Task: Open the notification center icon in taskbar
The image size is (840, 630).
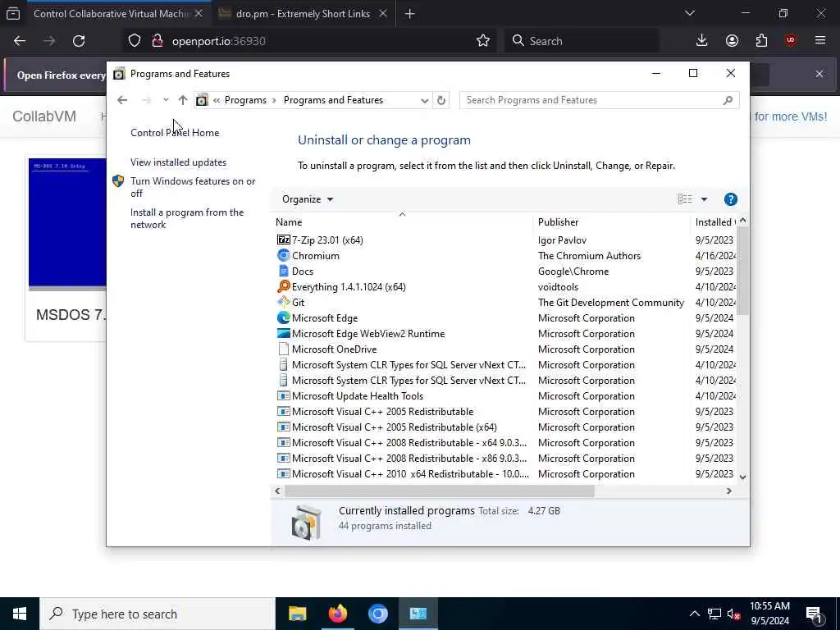Action: pos(814,614)
